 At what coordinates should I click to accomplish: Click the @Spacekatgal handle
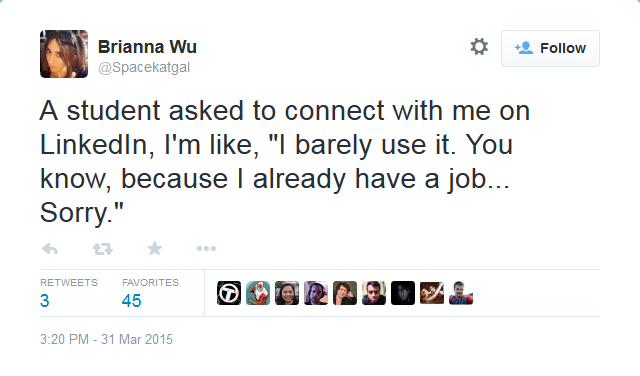click(x=144, y=67)
